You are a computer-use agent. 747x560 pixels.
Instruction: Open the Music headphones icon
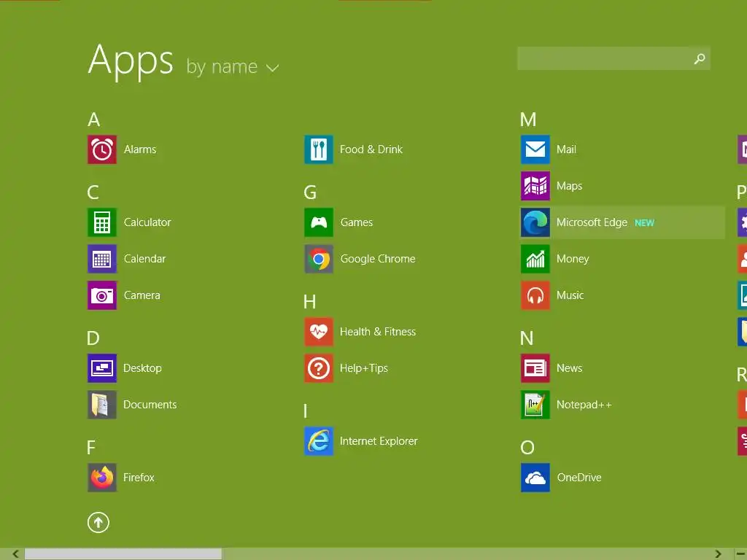coord(535,295)
